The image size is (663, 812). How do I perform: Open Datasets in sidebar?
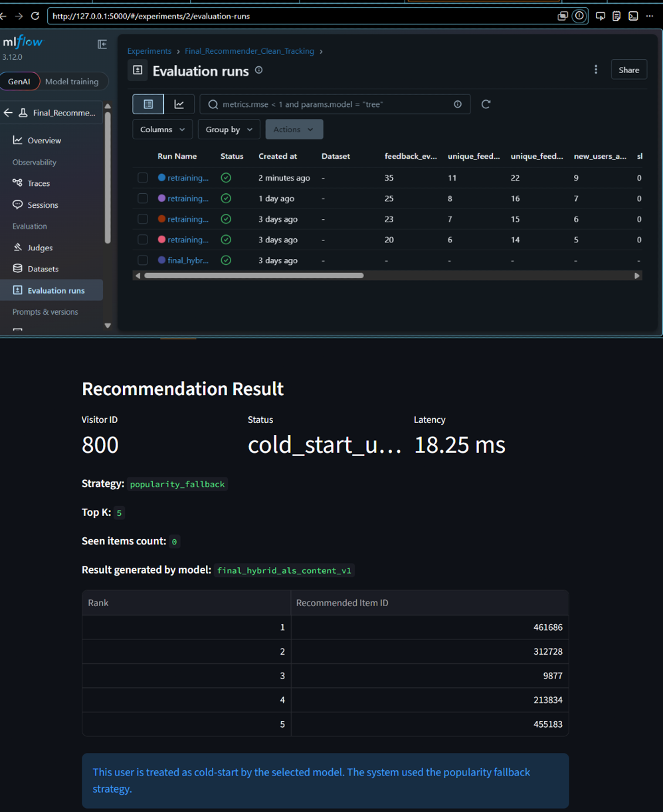click(x=43, y=269)
